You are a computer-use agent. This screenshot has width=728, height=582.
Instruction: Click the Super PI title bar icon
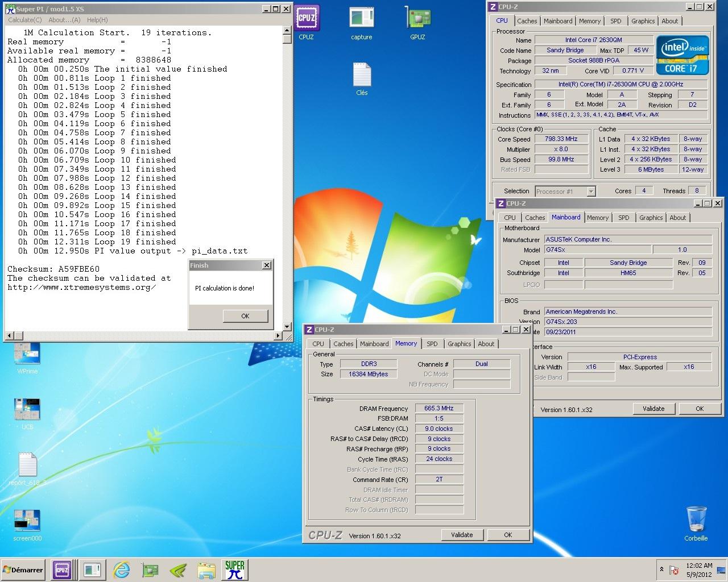tap(10, 9)
